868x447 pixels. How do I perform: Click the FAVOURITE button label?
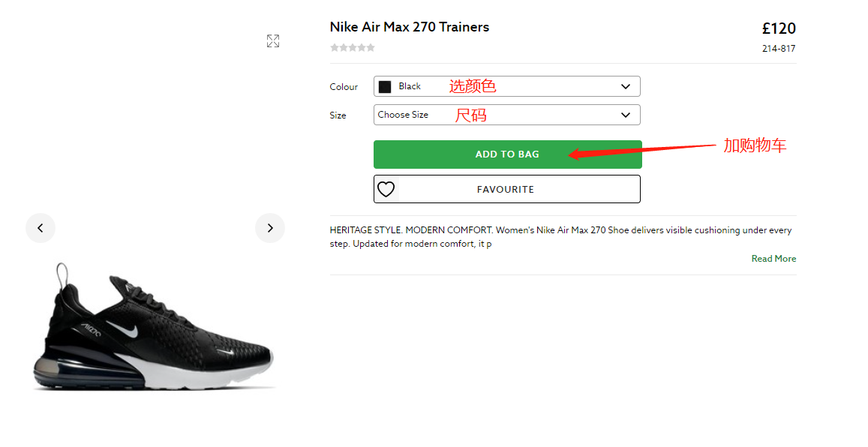(x=506, y=189)
